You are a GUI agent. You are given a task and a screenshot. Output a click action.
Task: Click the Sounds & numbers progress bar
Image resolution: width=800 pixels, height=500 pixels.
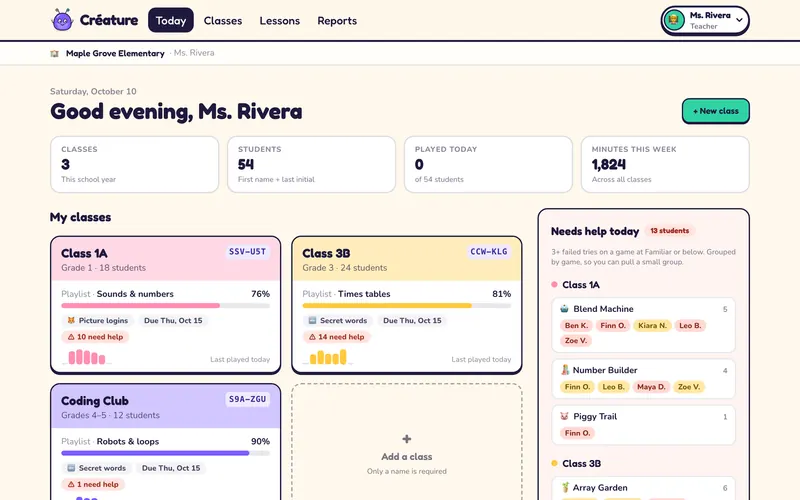[165, 306]
